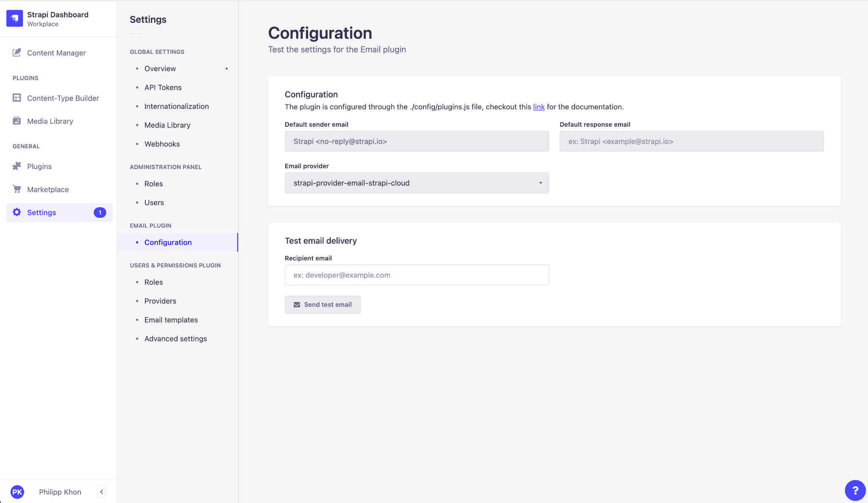
Task: Click the Settings notification badge
Action: point(100,212)
